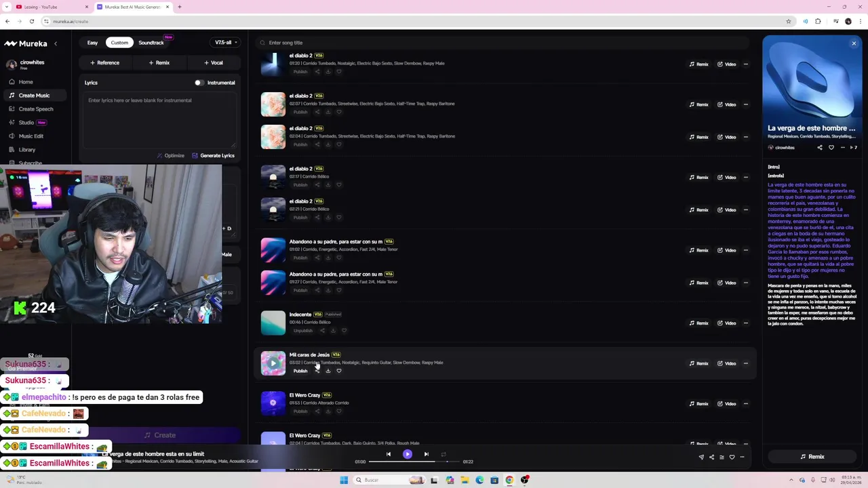
Task: Click the Enter song title field
Action: click(502, 43)
